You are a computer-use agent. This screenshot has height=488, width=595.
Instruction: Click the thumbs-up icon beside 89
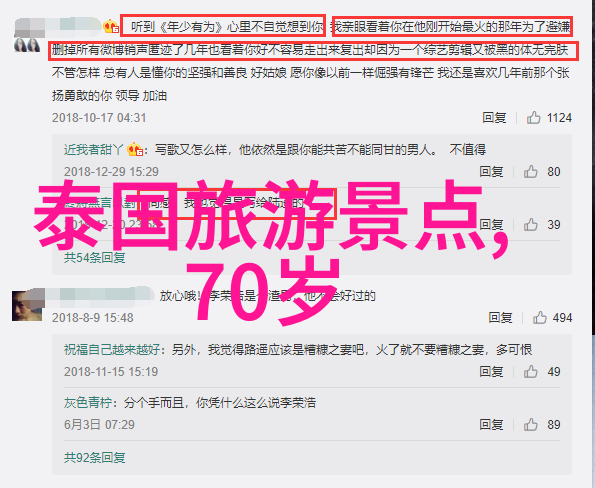coord(531,425)
